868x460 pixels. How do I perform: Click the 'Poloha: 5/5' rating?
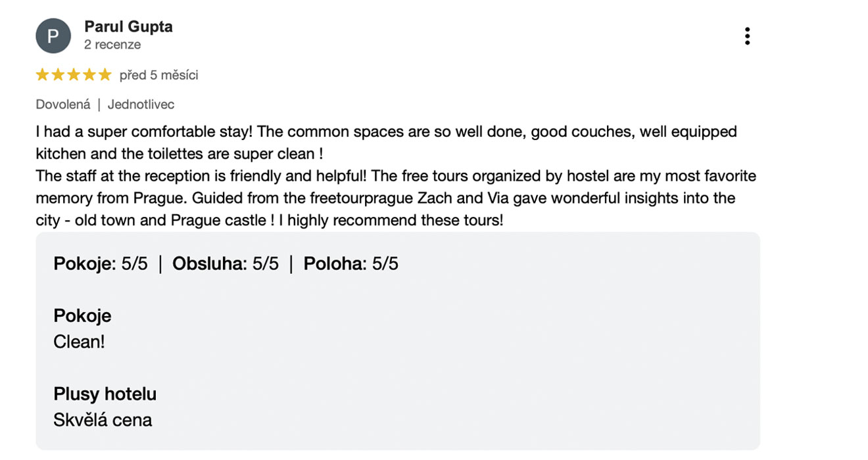(x=350, y=264)
